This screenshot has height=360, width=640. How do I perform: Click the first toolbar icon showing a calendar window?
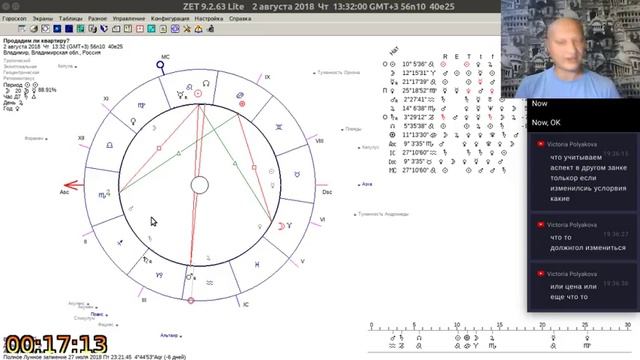point(22,29)
